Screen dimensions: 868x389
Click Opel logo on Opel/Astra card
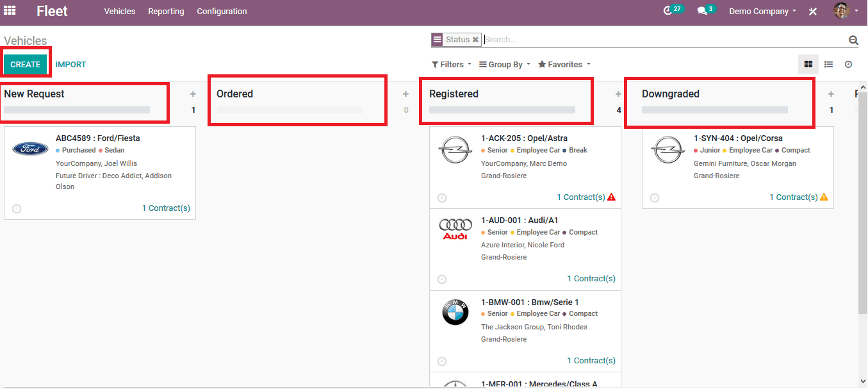pos(455,150)
